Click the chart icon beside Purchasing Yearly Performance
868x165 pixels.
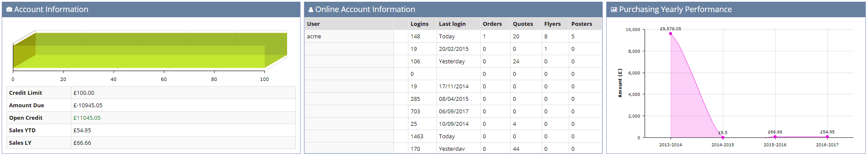[614, 9]
